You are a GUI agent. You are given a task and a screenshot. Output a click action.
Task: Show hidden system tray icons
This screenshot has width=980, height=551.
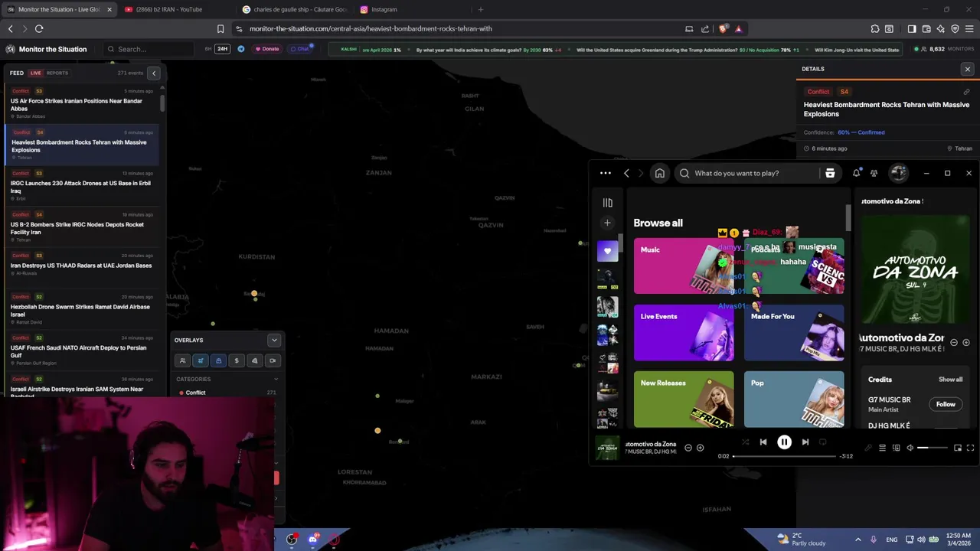coord(857,540)
